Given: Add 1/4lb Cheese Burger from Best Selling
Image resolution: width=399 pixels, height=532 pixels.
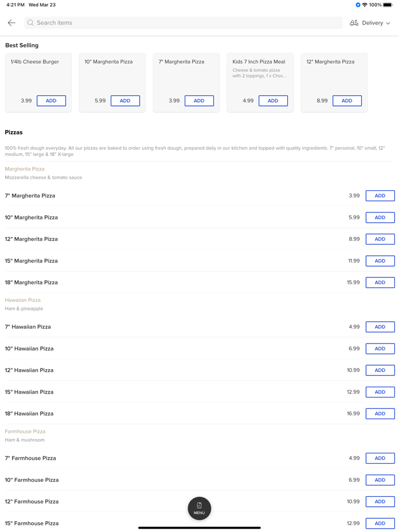Looking at the screenshot, I should pyautogui.click(x=51, y=101).
